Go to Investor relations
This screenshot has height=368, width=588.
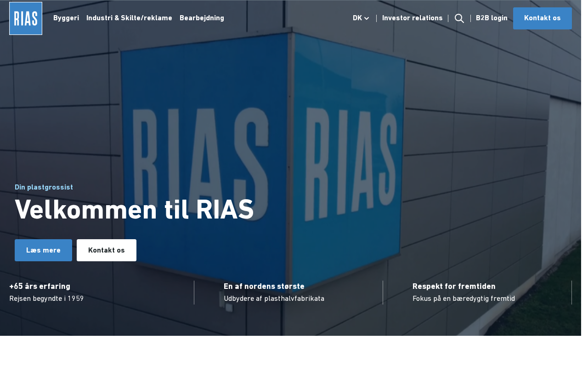click(413, 18)
